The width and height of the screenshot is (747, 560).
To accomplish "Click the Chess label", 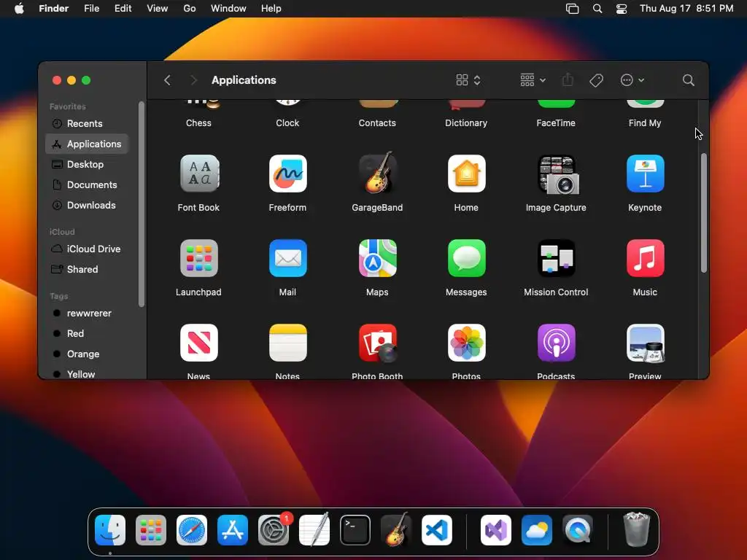I will click(198, 122).
